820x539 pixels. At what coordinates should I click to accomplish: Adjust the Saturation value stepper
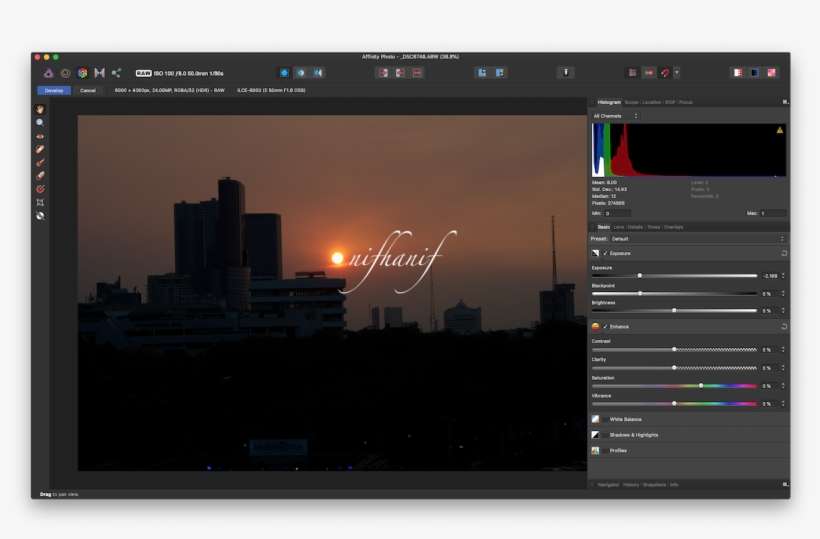click(x=783, y=386)
